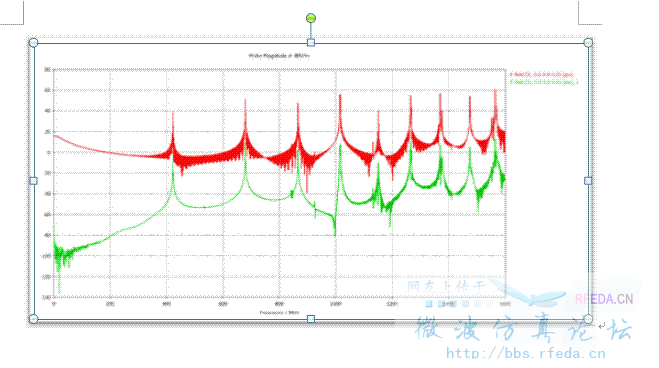Click the left-middle sizing handle of the picture
This screenshot has width=659, height=368.
coord(34,181)
